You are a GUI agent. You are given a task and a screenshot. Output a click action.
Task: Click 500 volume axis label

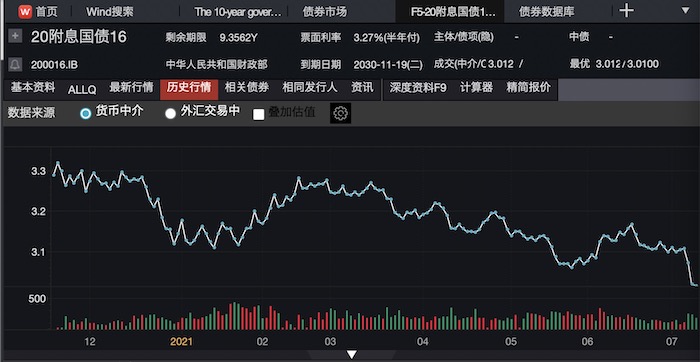click(x=37, y=299)
